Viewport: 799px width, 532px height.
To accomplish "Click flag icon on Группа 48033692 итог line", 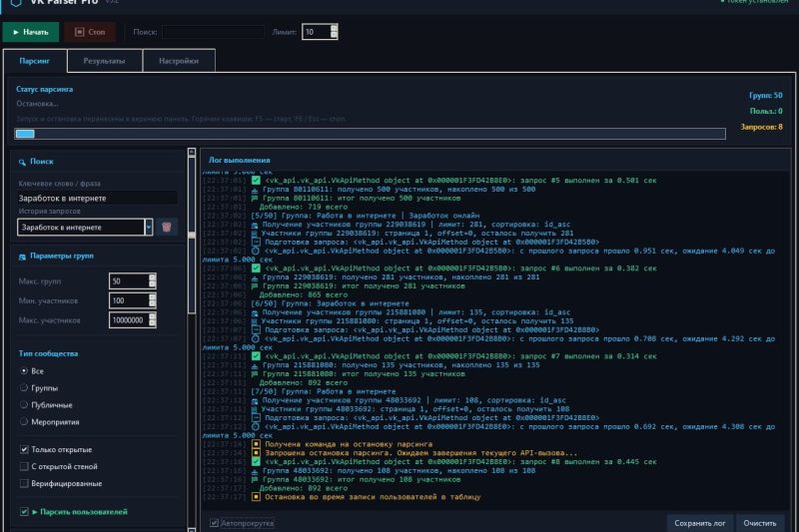I will [255, 479].
